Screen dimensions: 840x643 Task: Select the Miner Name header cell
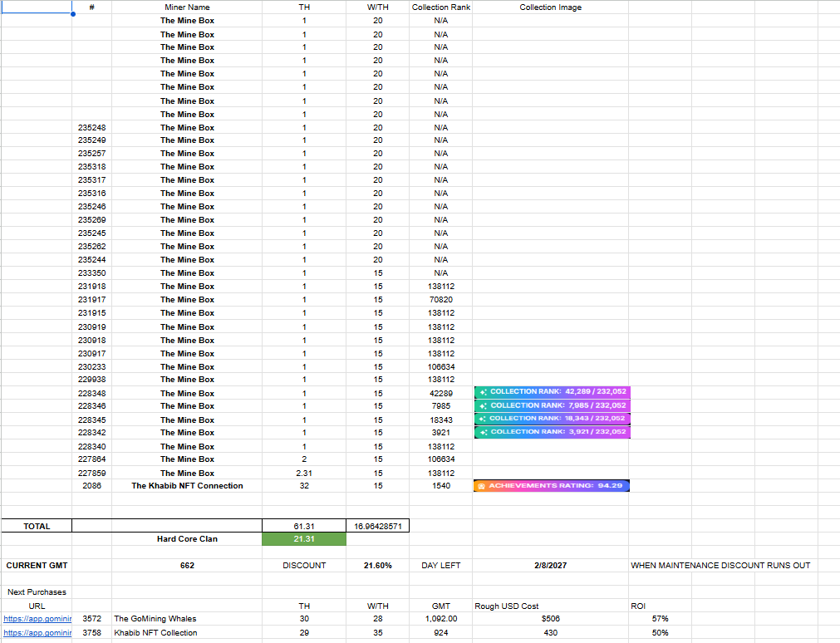187,7
